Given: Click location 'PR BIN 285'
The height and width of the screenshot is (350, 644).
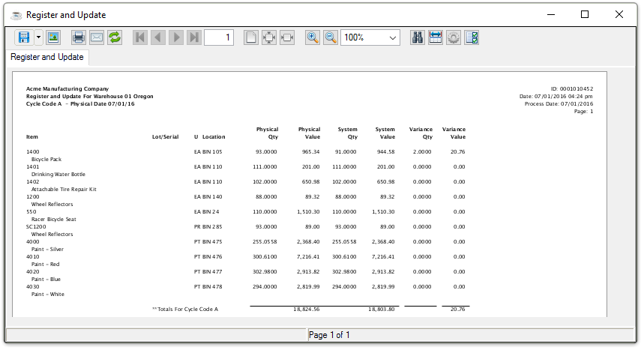Looking at the screenshot, I should click(208, 226).
